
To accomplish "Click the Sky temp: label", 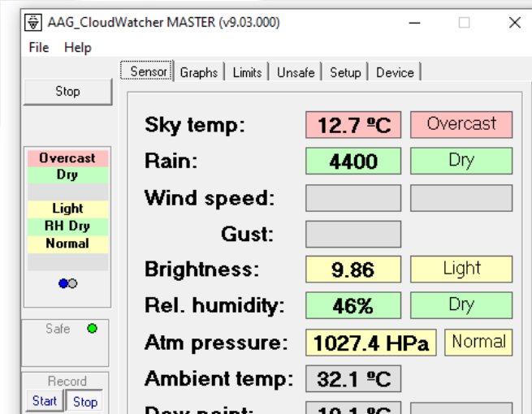I will click(x=195, y=125).
